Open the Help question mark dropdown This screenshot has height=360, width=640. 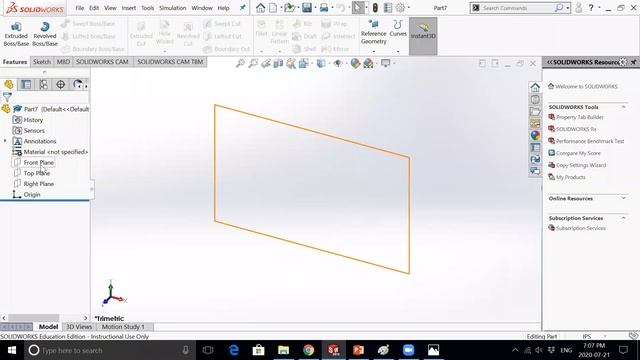[599, 8]
